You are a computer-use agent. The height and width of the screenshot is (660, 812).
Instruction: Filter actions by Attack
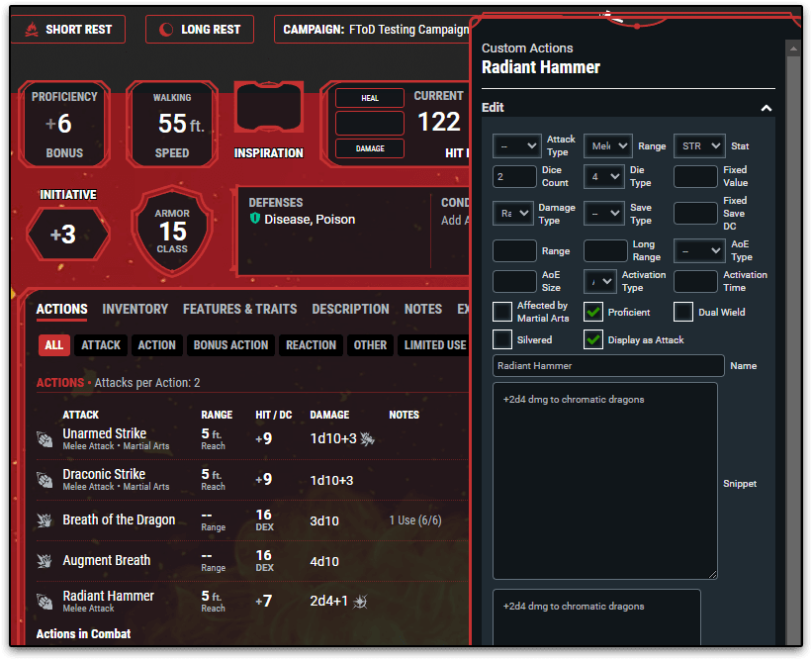click(x=101, y=345)
